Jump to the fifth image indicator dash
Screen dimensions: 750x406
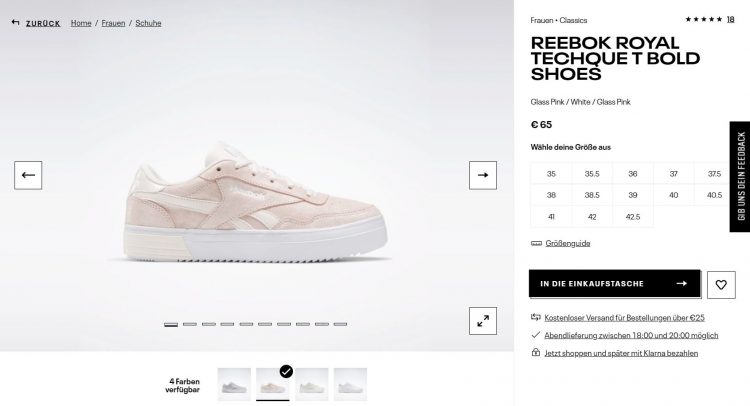point(246,324)
